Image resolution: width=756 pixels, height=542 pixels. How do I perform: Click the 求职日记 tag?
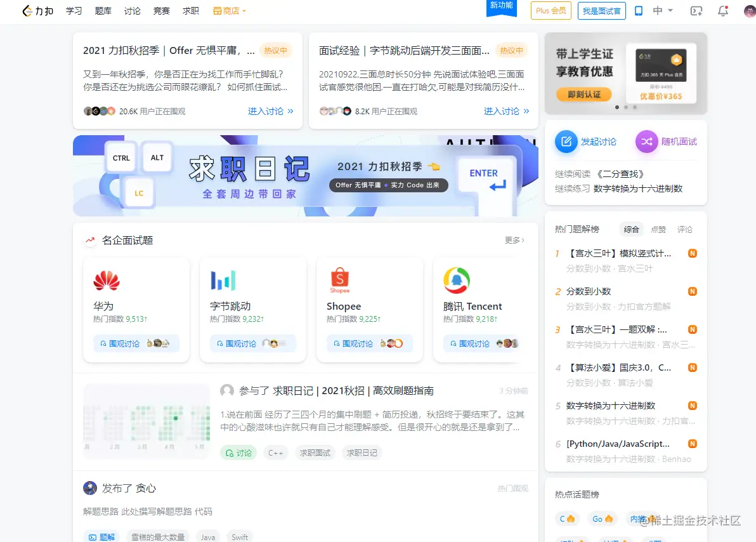[x=362, y=453]
